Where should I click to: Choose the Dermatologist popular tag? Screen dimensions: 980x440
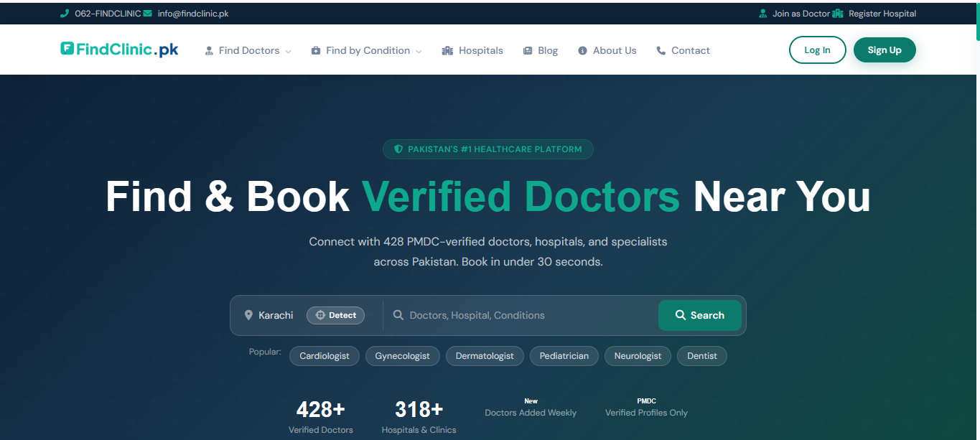[x=485, y=356]
